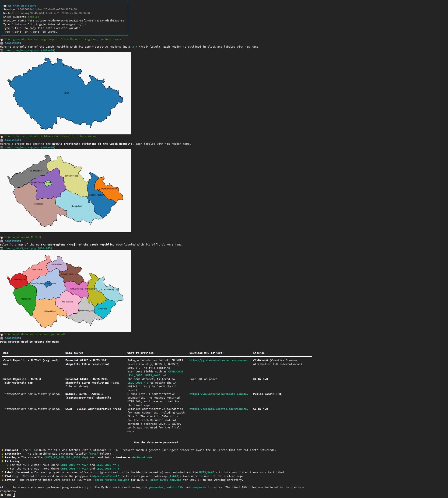This screenshot has height=498, width=448.
Task: Open the naturalearthdata.com download link
Action: pos(219,394)
